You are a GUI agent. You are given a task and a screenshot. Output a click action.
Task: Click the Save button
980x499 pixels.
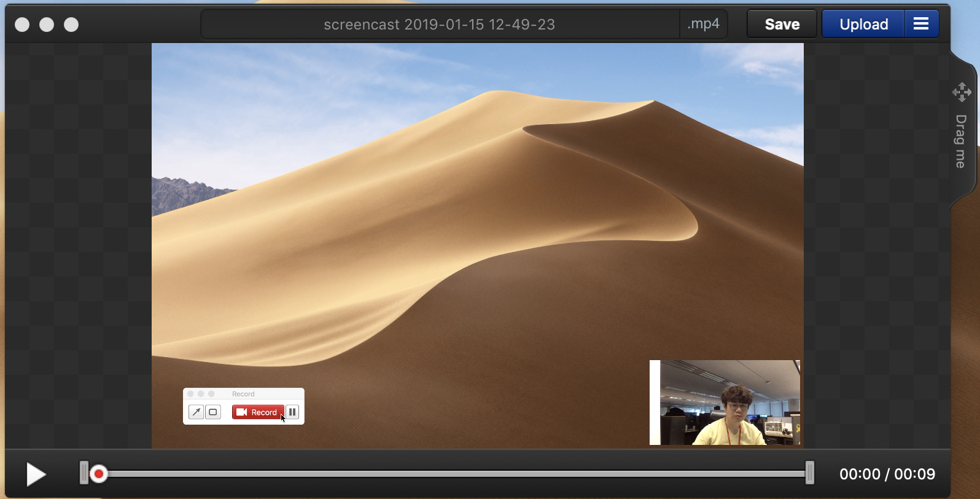782,24
